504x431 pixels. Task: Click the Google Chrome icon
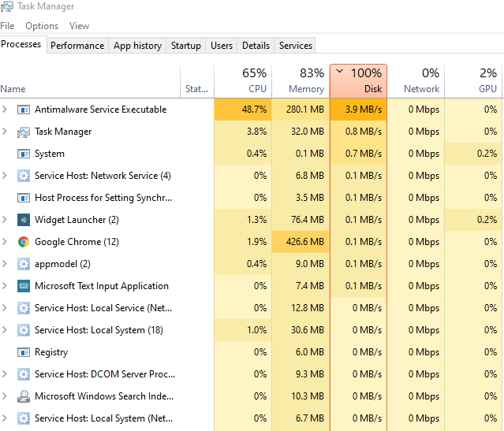point(24,242)
